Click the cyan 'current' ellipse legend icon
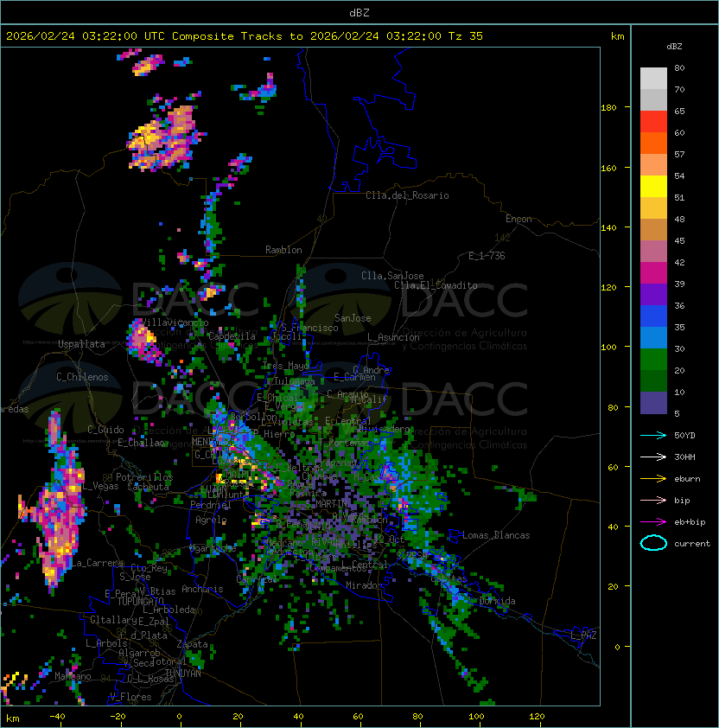This screenshot has height=728, width=719. [x=653, y=543]
